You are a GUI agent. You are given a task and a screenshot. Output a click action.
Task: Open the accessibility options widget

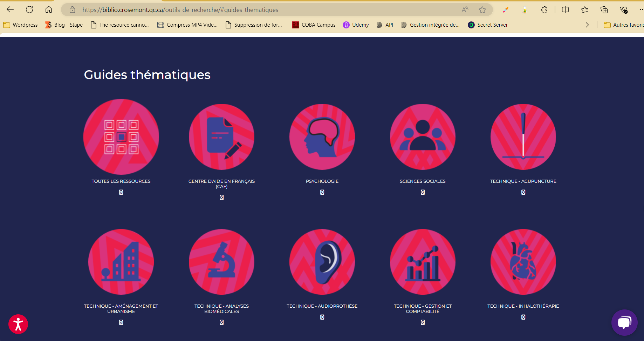18,324
